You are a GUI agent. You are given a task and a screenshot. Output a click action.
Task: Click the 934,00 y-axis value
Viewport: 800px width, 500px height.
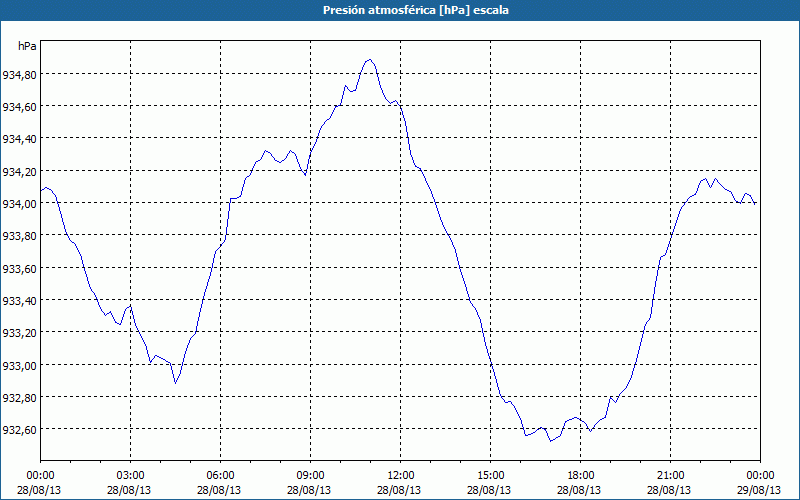(19, 205)
